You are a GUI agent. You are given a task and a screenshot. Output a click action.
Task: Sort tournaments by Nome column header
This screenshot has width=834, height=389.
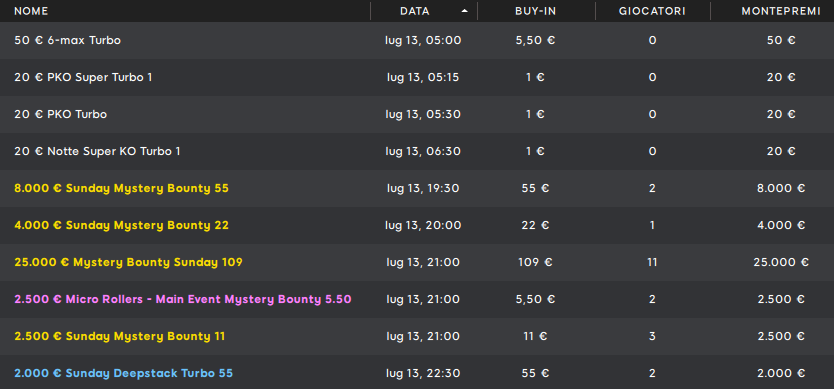(31, 11)
